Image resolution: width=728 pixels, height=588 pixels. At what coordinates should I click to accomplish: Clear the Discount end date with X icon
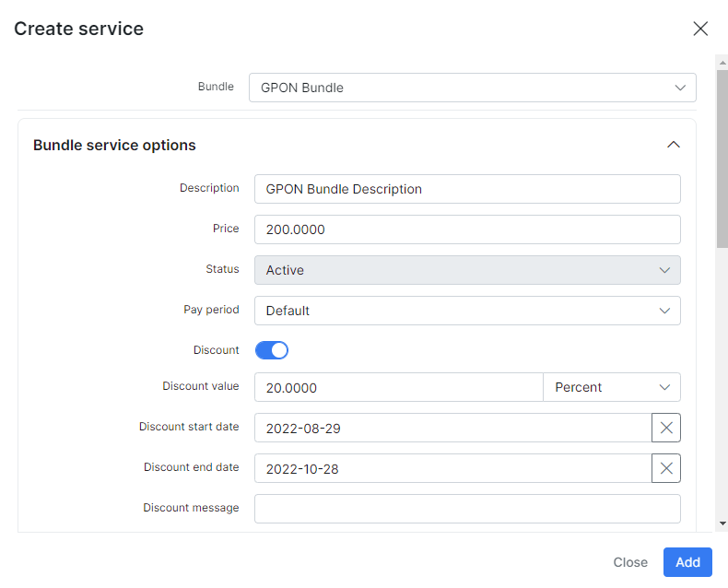tap(665, 468)
